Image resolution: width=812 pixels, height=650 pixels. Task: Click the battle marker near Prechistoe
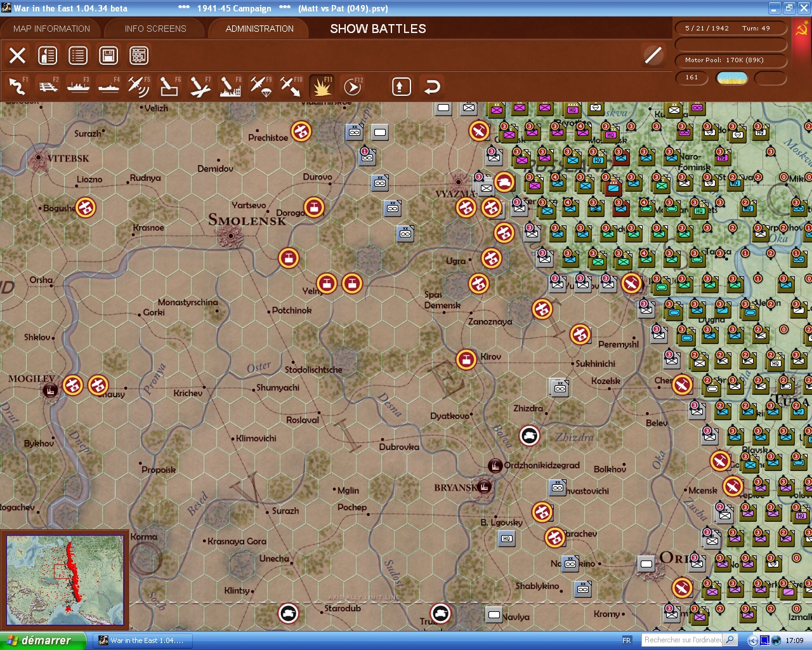301,131
